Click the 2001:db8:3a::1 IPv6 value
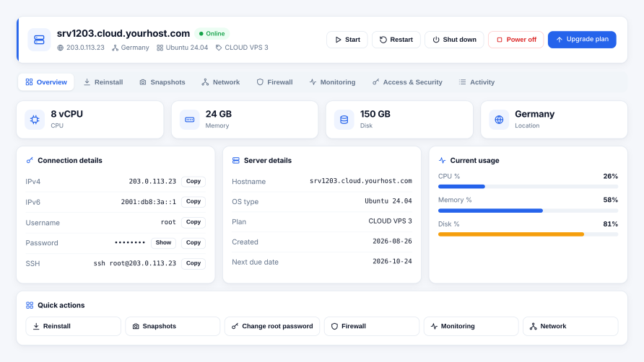The height and width of the screenshot is (362, 644). [148, 202]
